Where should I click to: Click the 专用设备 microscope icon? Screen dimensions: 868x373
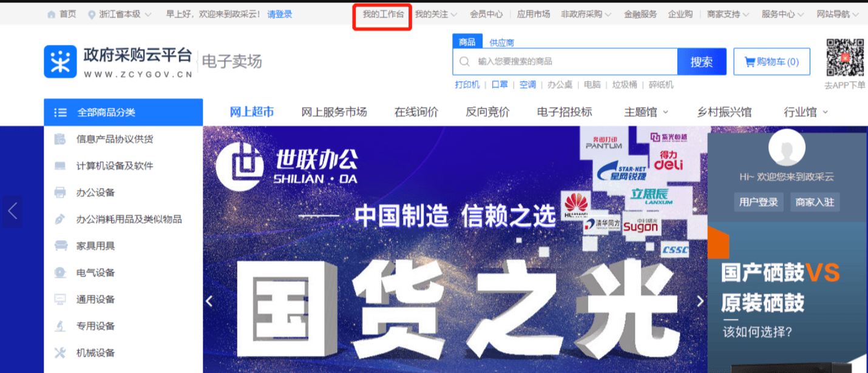tap(59, 326)
